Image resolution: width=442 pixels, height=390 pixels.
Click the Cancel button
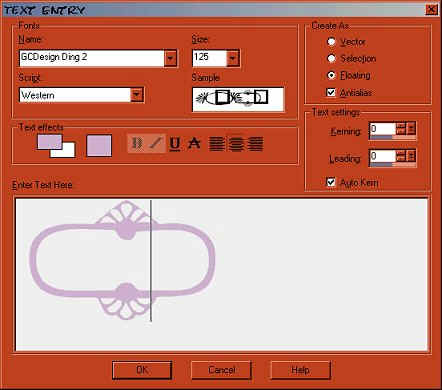click(x=221, y=370)
